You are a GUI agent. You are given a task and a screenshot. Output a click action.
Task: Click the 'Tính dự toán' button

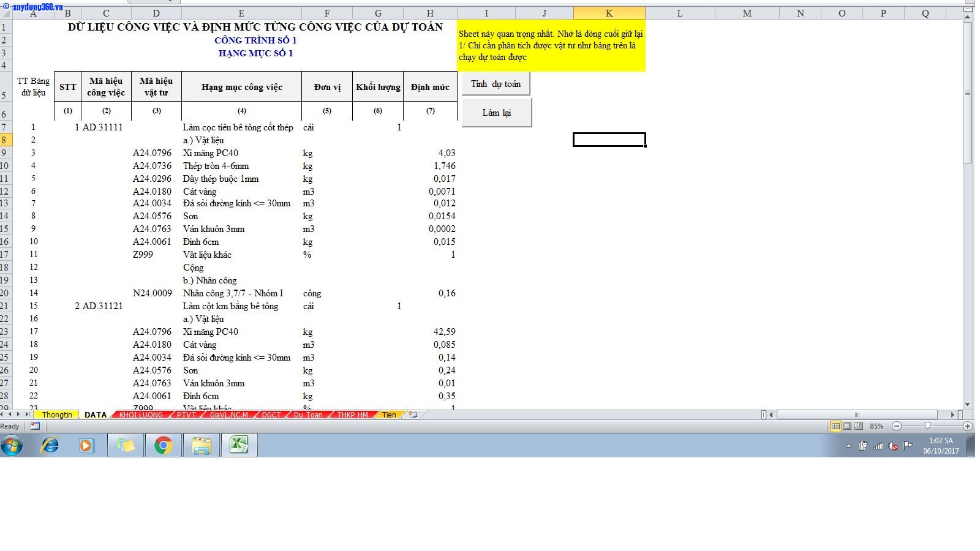click(x=496, y=84)
